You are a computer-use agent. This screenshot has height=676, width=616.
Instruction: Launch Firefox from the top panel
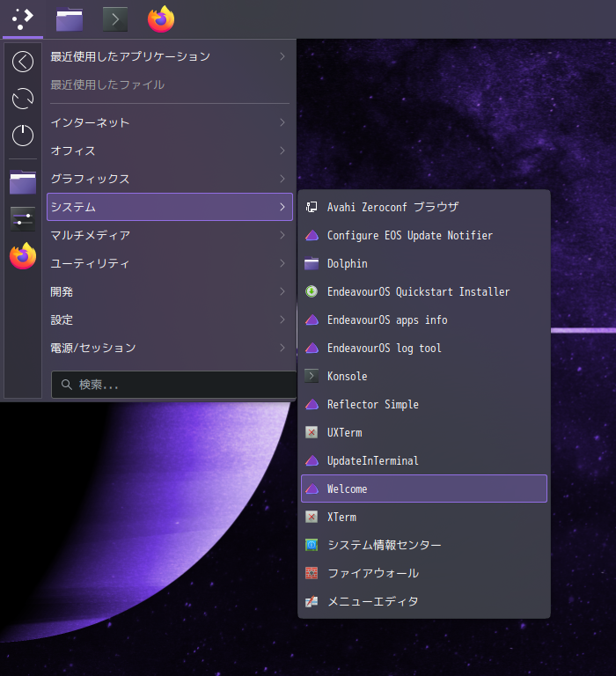coord(161,19)
